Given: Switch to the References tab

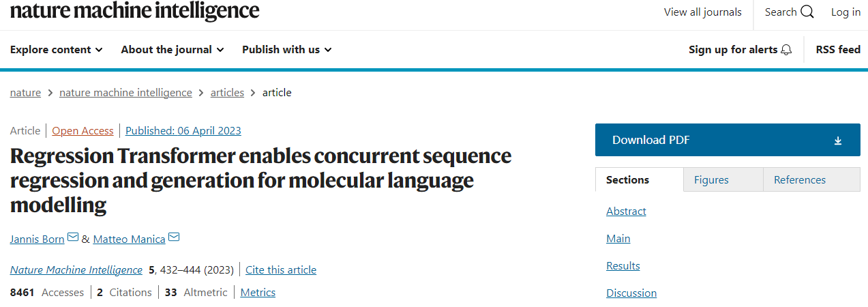Looking at the screenshot, I should click(799, 180).
